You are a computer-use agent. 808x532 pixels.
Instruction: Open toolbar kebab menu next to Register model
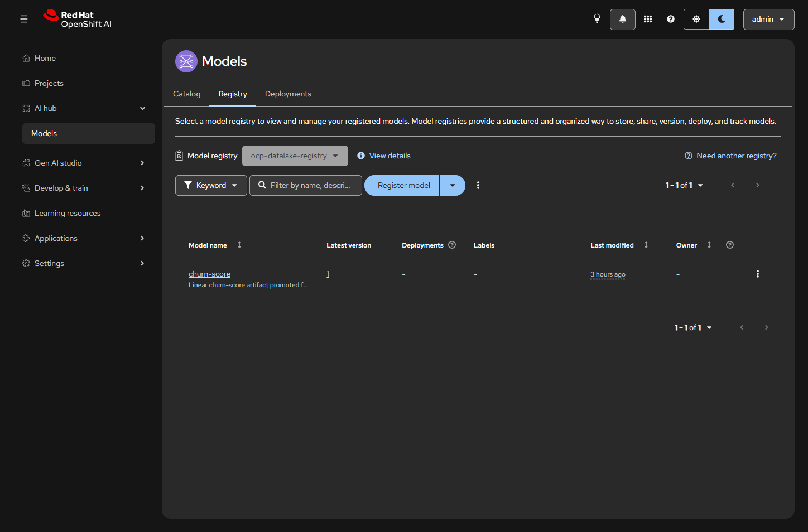click(x=478, y=185)
